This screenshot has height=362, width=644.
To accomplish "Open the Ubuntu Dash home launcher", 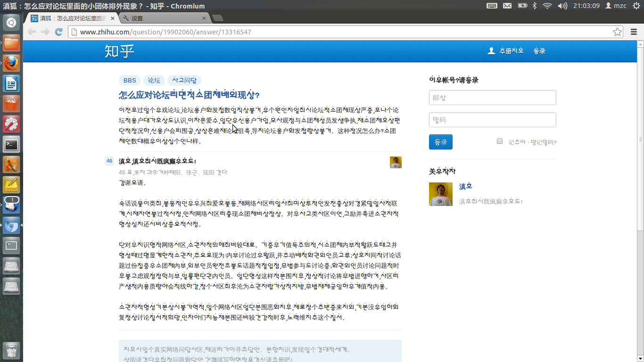I will click(x=11, y=23).
